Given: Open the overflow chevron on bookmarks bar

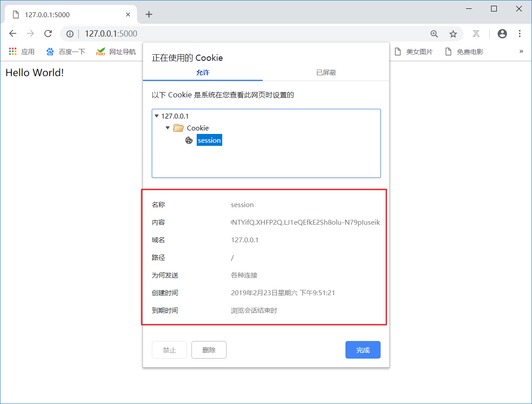Looking at the screenshot, I should coord(521,51).
